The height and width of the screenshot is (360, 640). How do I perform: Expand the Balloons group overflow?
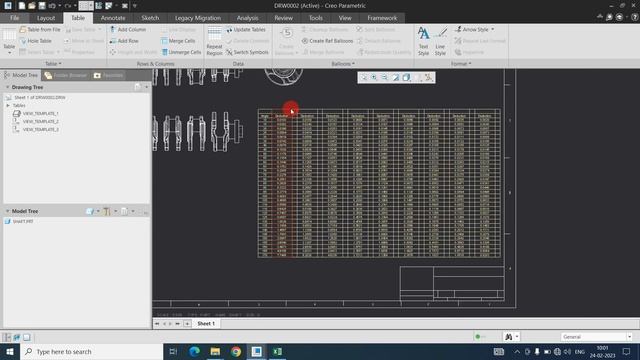tap(343, 64)
